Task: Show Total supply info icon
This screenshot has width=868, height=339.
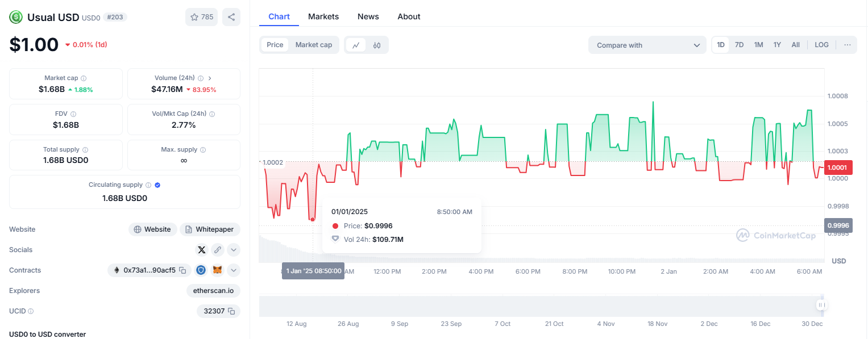Action: click(85, 150)
